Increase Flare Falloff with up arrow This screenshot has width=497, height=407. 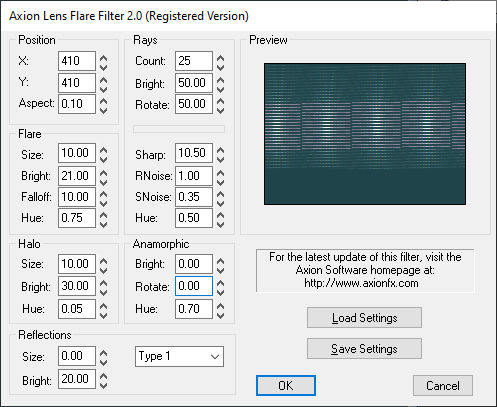[104, 194]
